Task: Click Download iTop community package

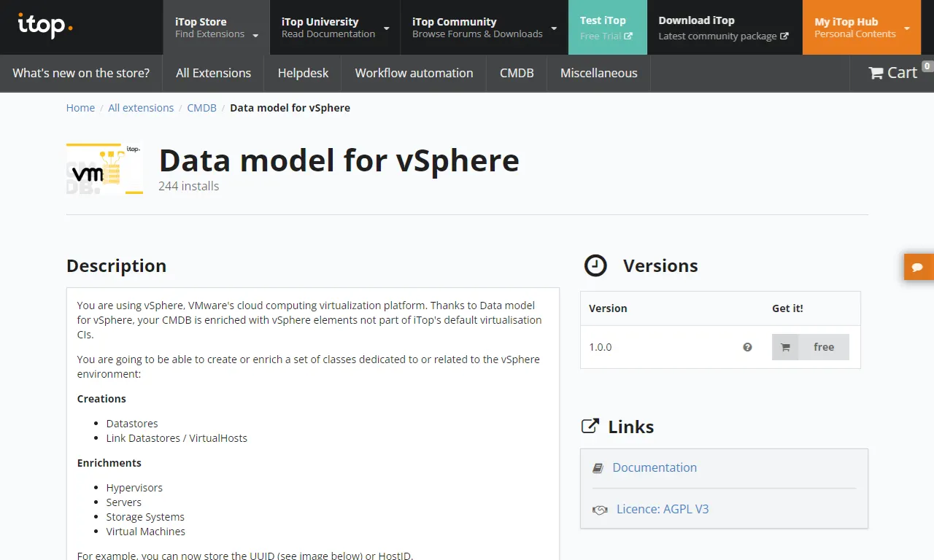Action: pos(725,28)
